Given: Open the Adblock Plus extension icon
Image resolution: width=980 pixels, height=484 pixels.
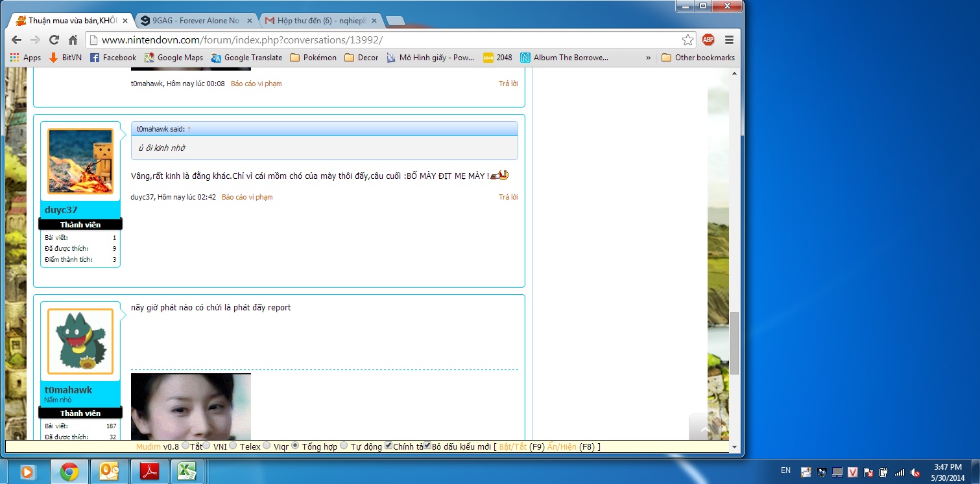Looking at the screenshot, I should tap(708, 40).
